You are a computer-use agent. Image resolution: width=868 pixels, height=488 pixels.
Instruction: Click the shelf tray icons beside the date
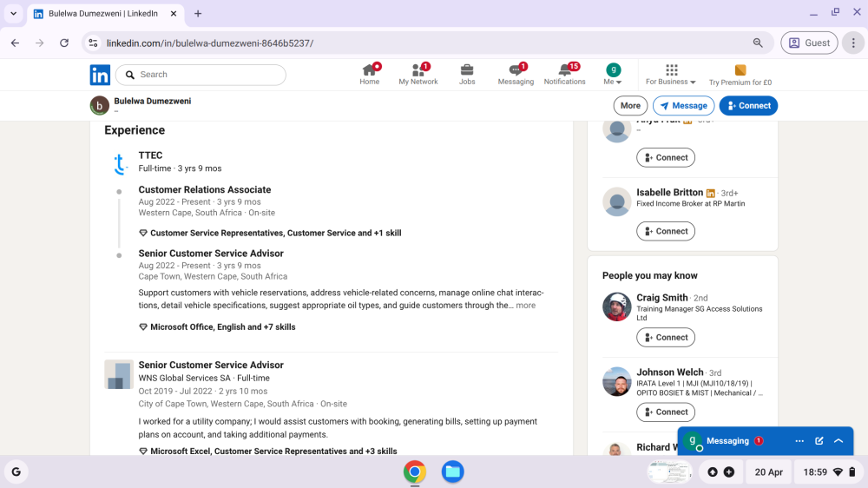point(720,472)
